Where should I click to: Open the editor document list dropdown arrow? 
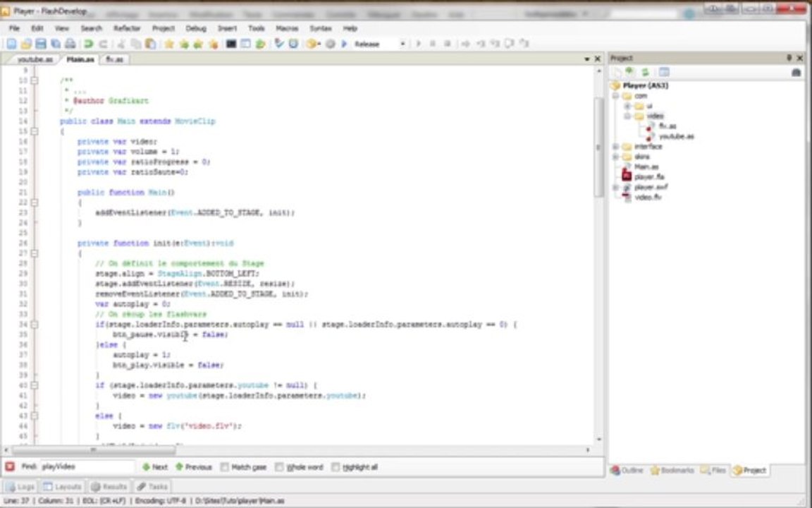tap(586, 59)
